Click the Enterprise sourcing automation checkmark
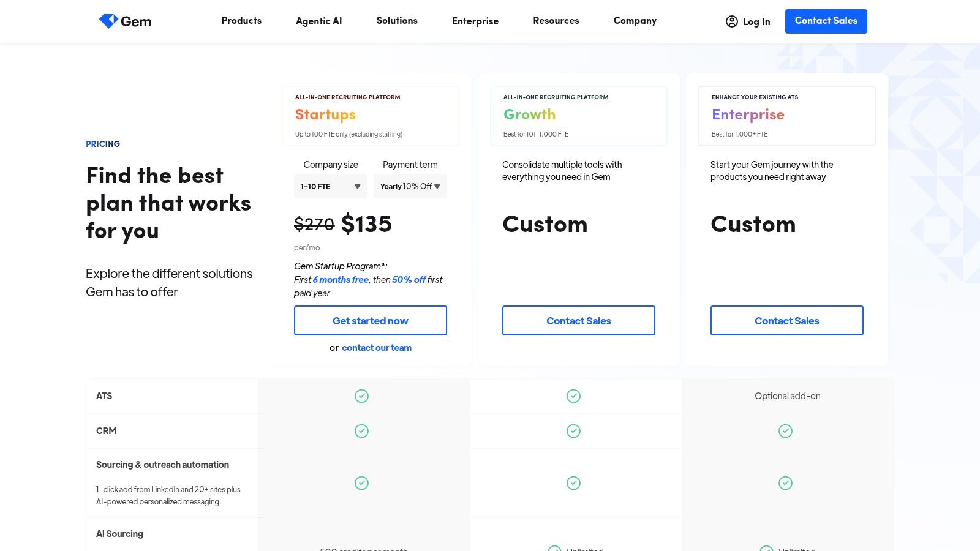The width and height of the screenshot is (980, 551). point(786,482)
